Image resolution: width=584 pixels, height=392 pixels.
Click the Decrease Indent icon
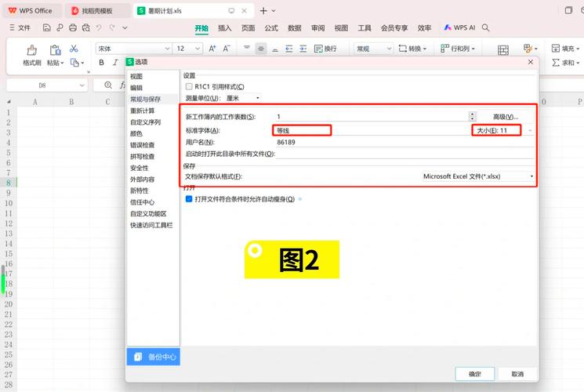coord(289,49)
